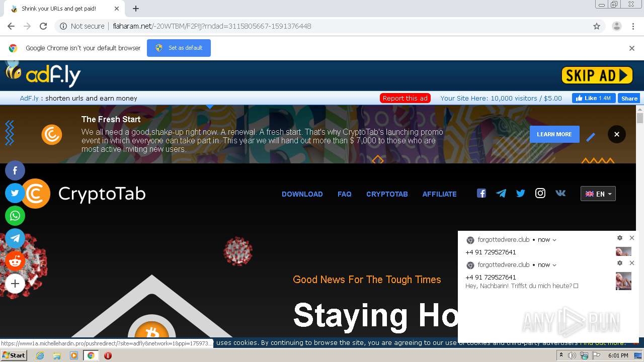Open the AFFILIATE menu item

[440, 194]
